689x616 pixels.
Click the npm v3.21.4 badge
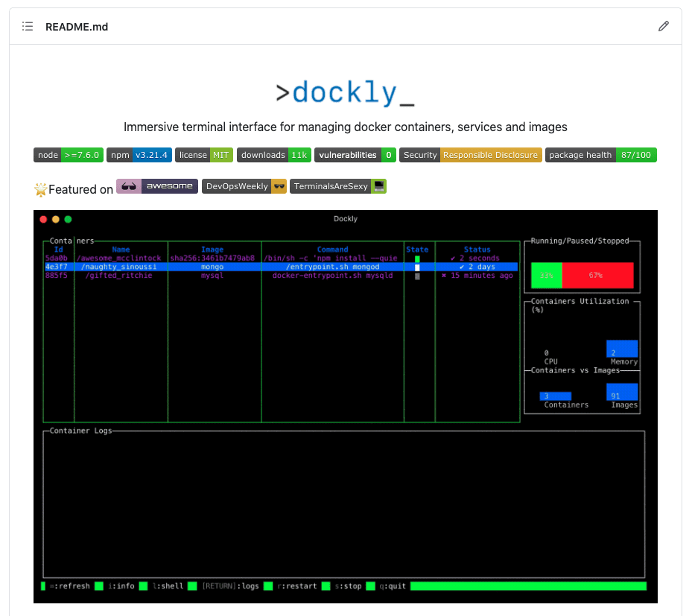coord(139,155)
